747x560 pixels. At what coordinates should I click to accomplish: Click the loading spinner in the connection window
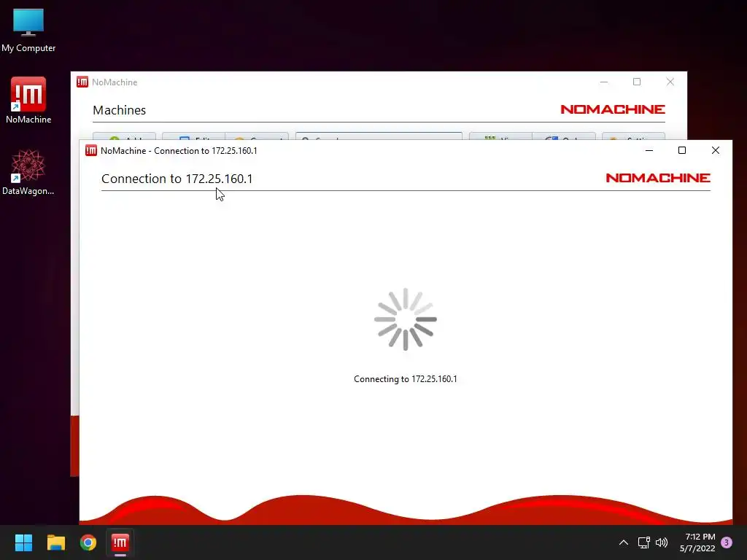(406, 319)
